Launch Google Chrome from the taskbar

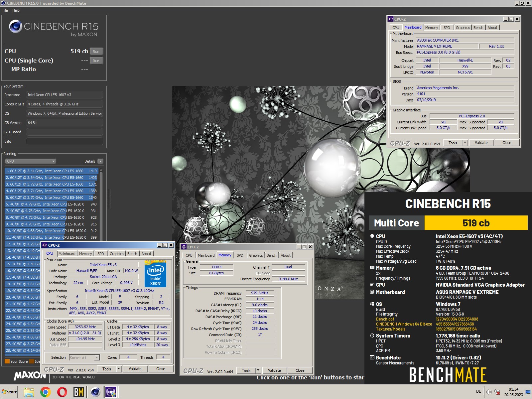tap(46, 392)
